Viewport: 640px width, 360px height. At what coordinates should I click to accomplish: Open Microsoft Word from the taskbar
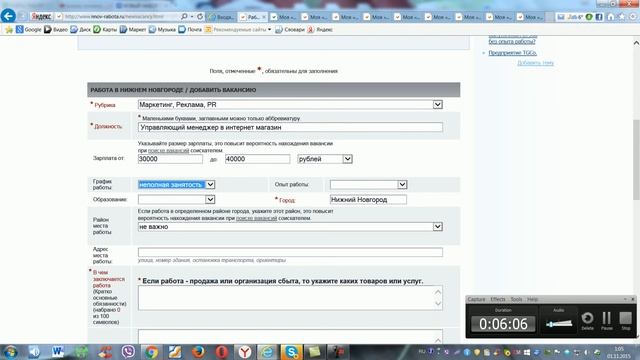[58, 352]
